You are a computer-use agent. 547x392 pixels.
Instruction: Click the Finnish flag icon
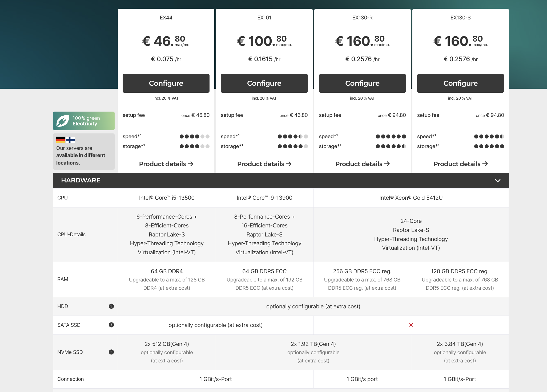click(x=71, y=140)
